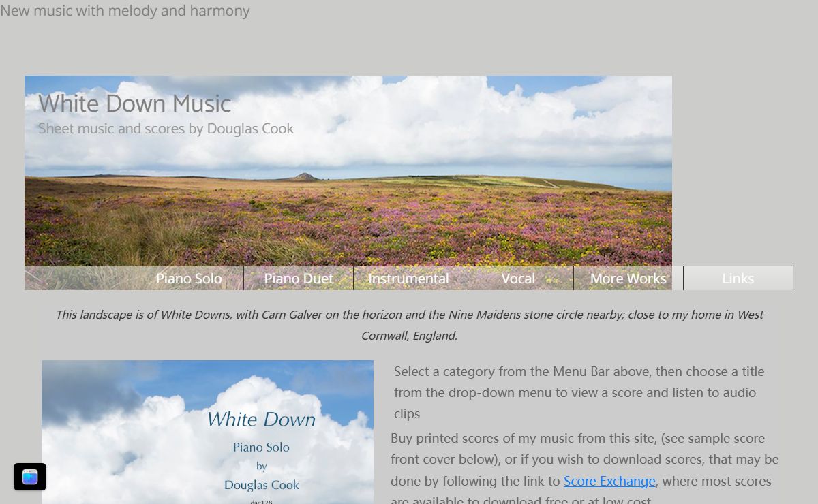The width and height of the screenshot is (818, 504).
Task: Click the White Down Music site title
Action: (x=134, y=104)
